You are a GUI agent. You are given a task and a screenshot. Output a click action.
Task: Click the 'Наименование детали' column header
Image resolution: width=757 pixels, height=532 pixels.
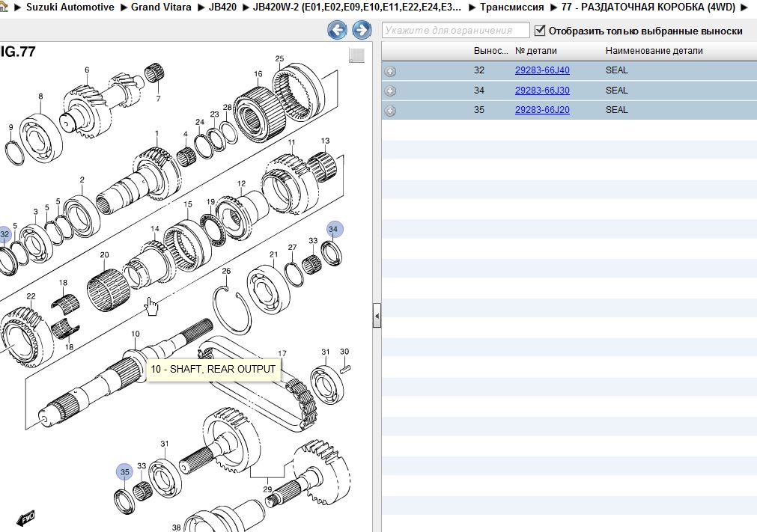[x=654, y=51]
